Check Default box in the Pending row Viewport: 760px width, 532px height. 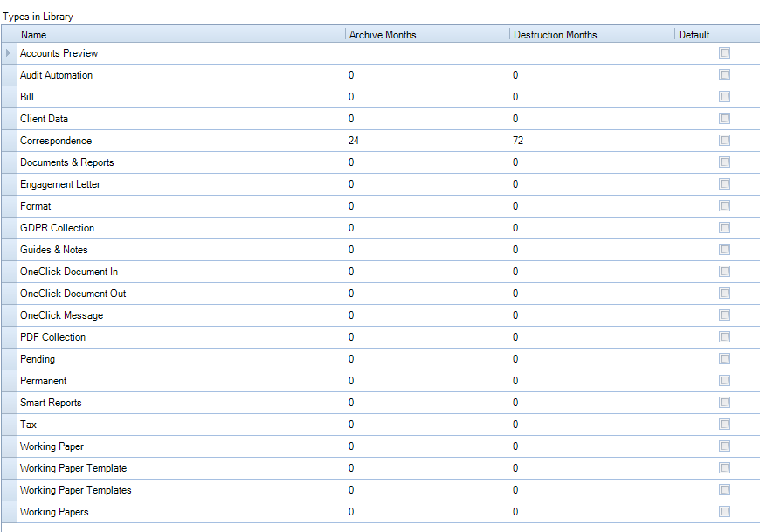[x=724, y=358]
